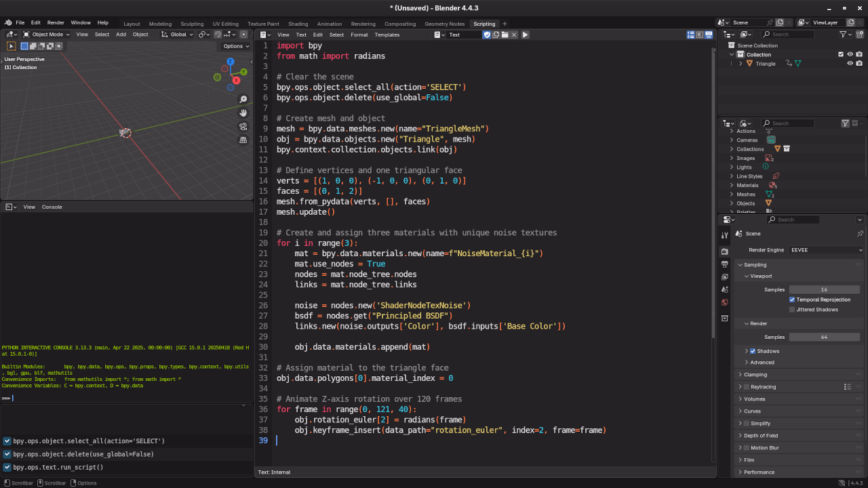
Task: Expand the Triangle object in outliner
Action: coord(741,64)
